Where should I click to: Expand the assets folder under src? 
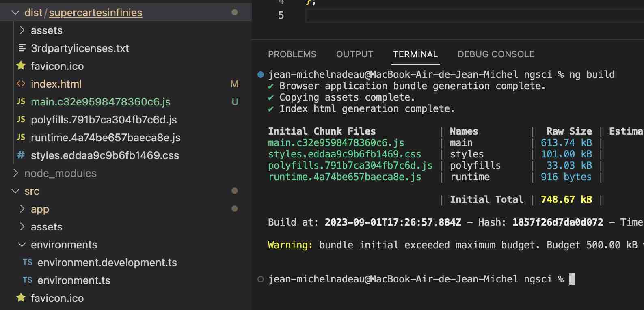tap(22, 227)
